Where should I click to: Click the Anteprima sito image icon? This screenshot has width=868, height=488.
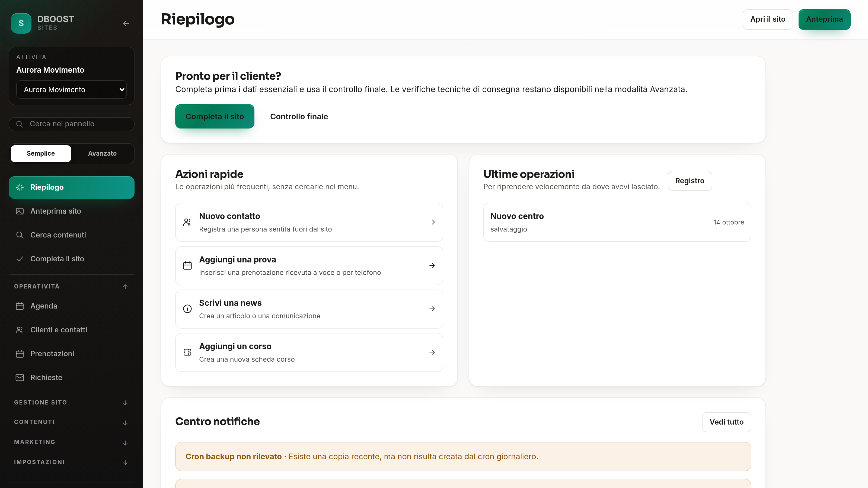pyautogui.click(x=20, y=211)
